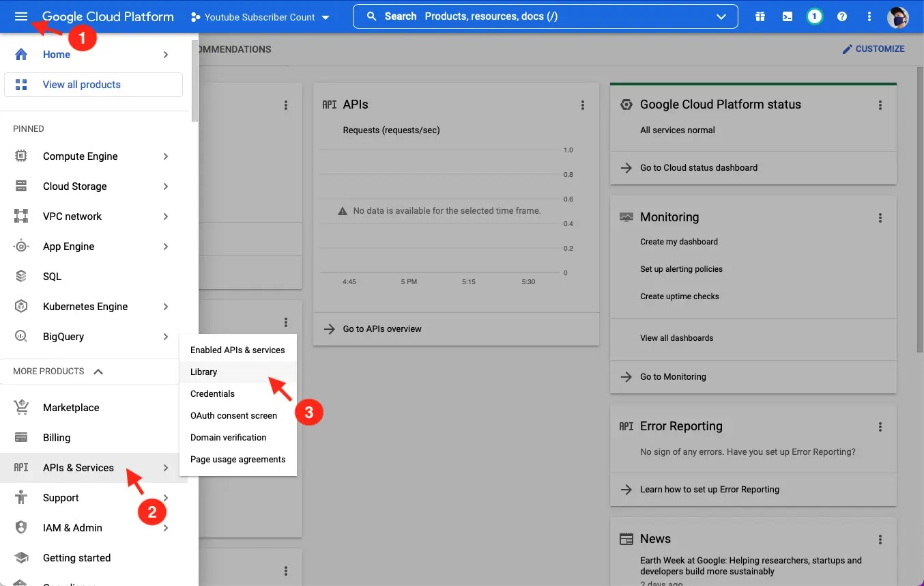Click the sidebar vertical scrollbar
Image resolution: width=924 pixels, height=586 pixels.
pos(195,82)
